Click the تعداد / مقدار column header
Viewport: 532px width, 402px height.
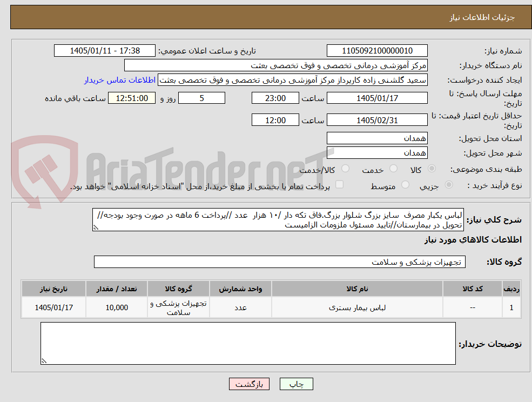point(116,289)
